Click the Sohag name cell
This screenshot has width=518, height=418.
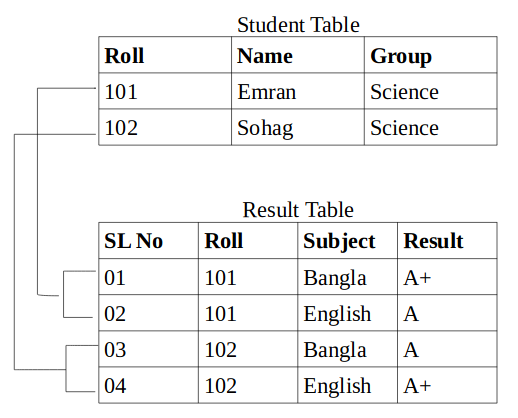coord(298,127)
